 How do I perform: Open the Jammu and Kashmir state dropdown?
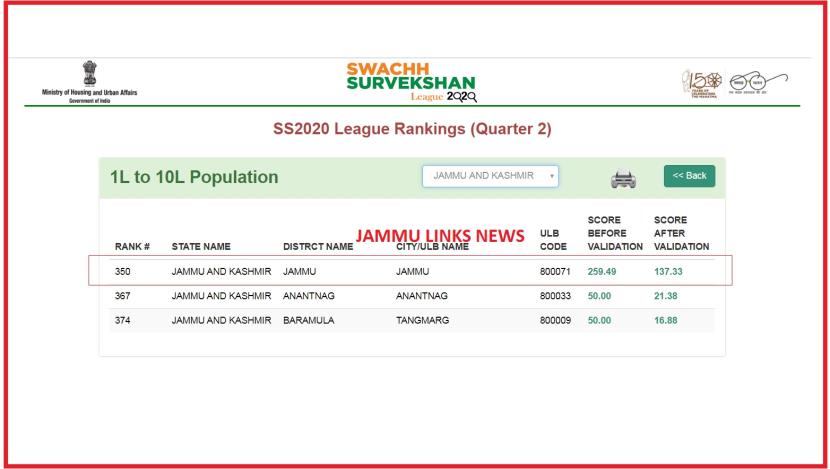pos(490,176)
